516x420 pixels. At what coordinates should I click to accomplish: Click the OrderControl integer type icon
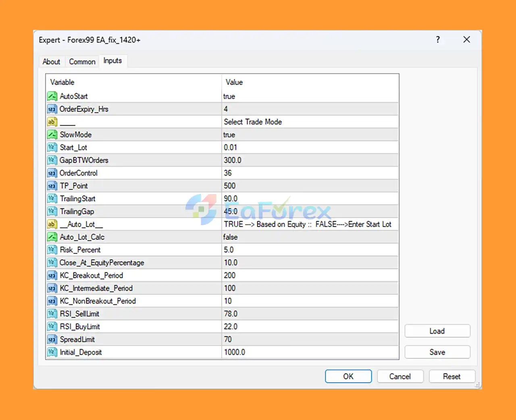(x=52, y=173)
